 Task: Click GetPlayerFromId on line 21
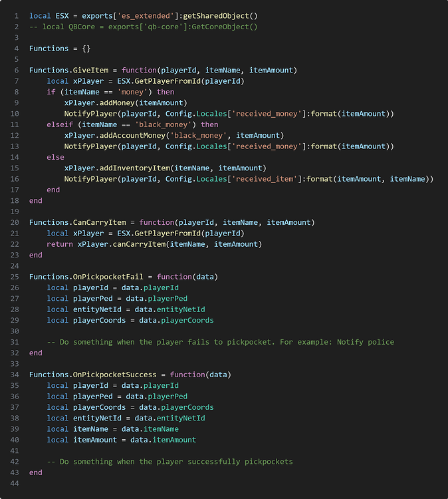pos(168,234)
